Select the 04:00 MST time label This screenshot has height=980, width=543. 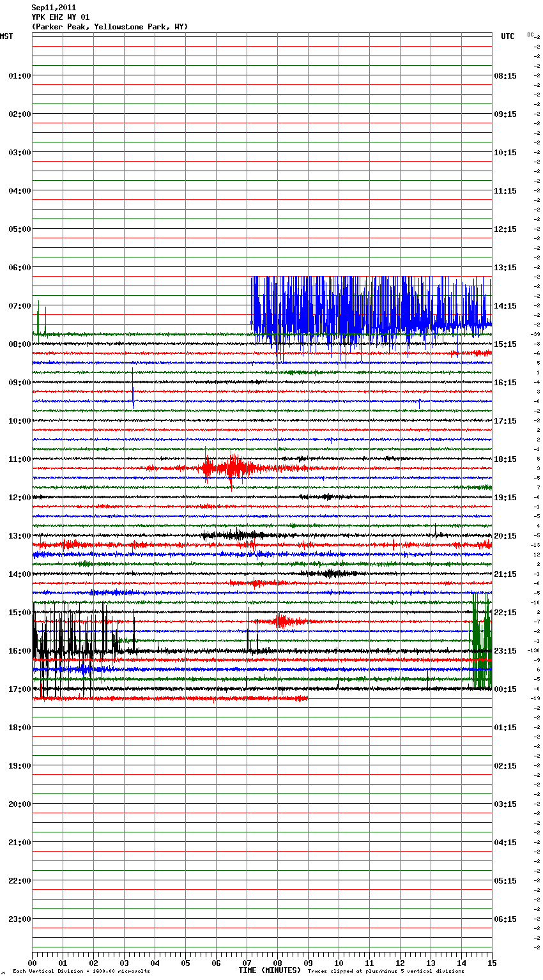[x=19, y=191]
